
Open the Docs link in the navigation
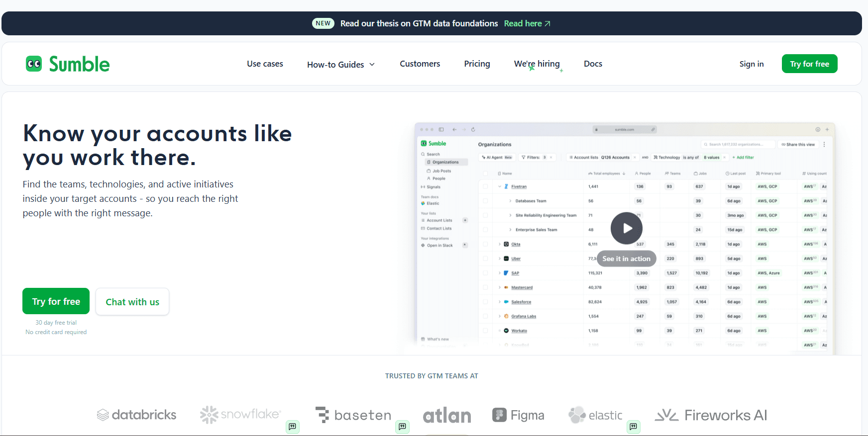click(x=593, y=64)
